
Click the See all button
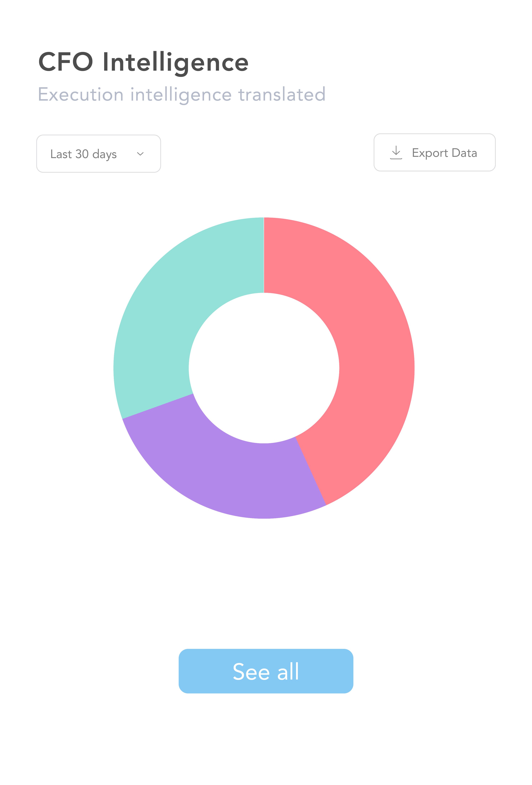266,671
